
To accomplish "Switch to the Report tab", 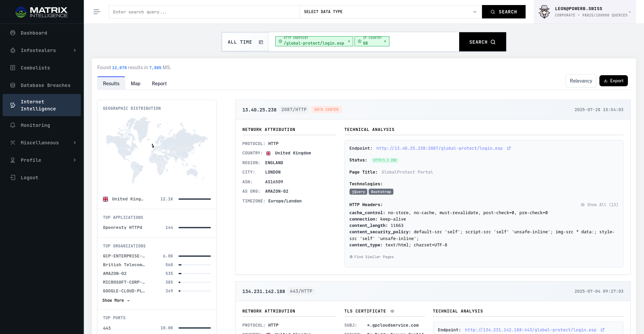I will tap(159, 84).
